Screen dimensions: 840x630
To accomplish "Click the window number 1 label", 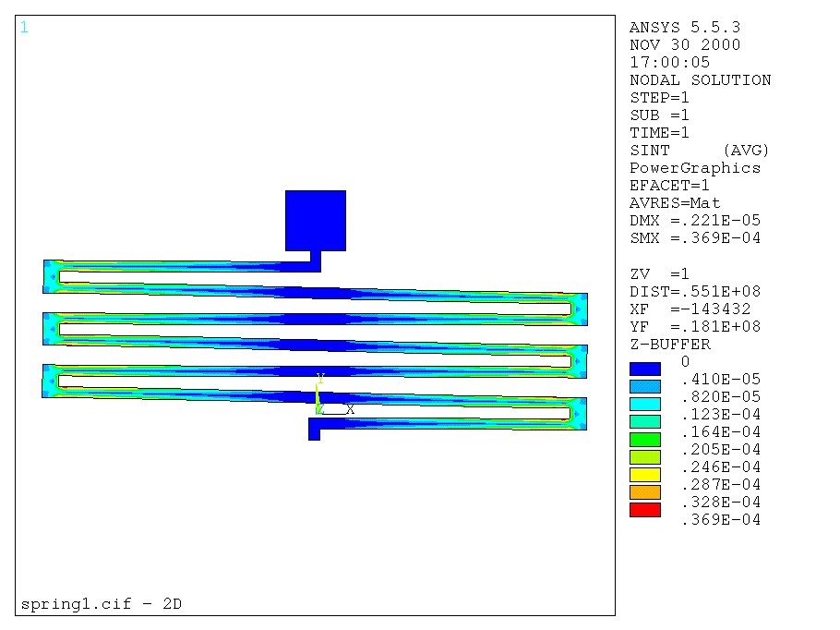I will click(x=24, y=28).
